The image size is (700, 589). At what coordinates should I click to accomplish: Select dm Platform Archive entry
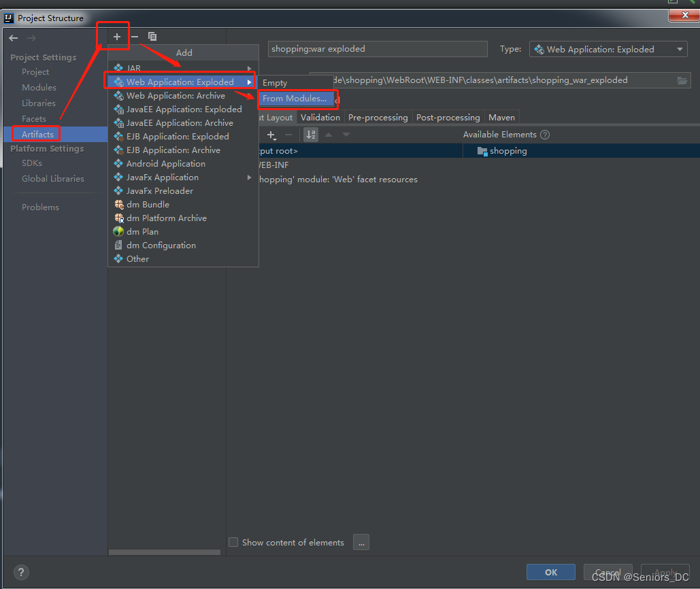[183, 218]
